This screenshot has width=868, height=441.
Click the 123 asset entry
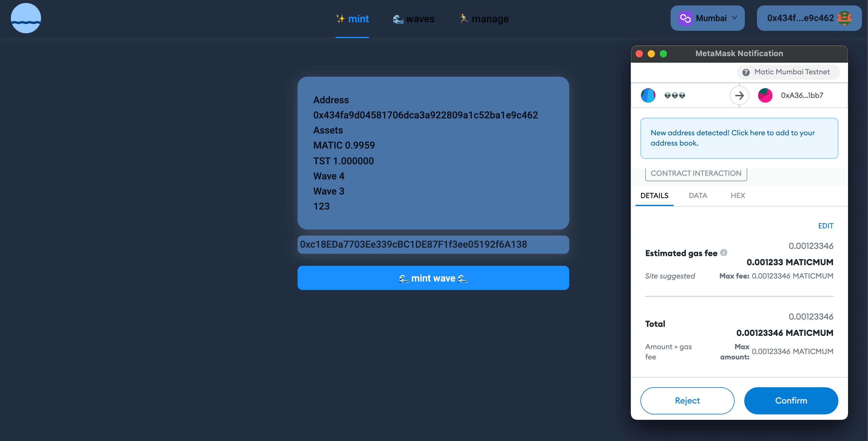tap(321, 206)
